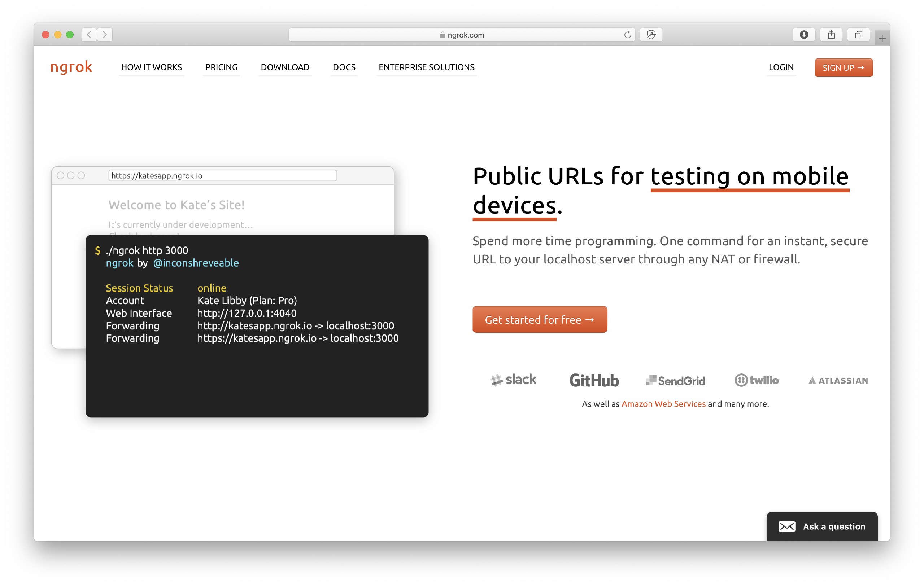Viewport: 924px width, 586px height.
Task: Click the './ngrok http 3000' command
Action: point(147,251)
